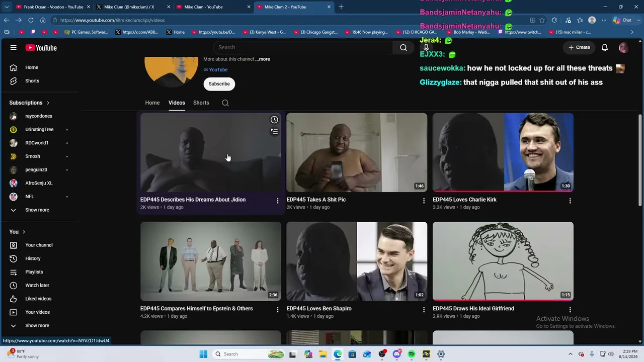This screenshot has height=362, width=644.
Task: Expand channel description with ...more
Action: pyautogui.click(x=263, y=59)
